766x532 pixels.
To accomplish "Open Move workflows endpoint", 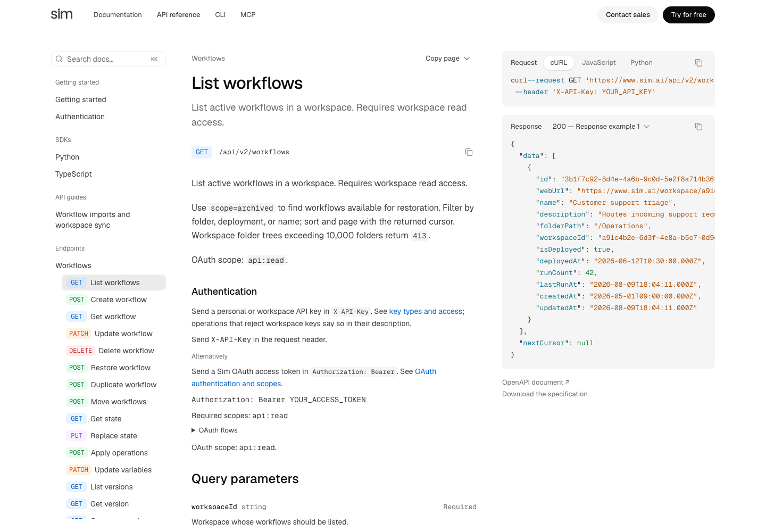I will [114, 402].
